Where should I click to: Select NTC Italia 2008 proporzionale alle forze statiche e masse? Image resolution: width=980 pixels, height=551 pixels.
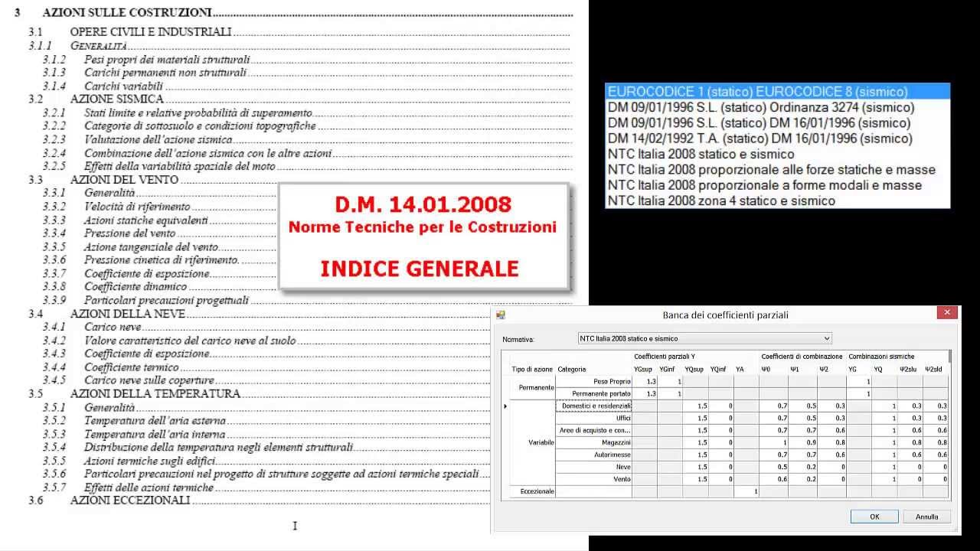point(777,170)
